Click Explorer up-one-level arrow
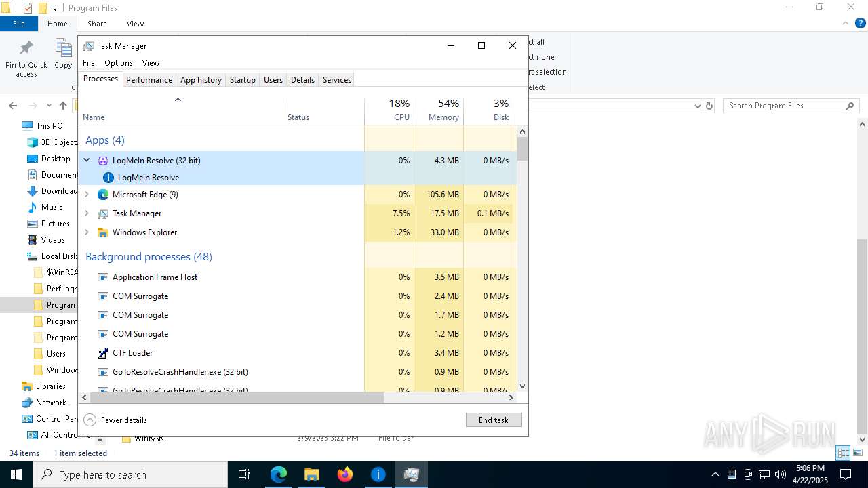Image resolution: width=868 pixels, height=488 pixels. coord(63,106)
